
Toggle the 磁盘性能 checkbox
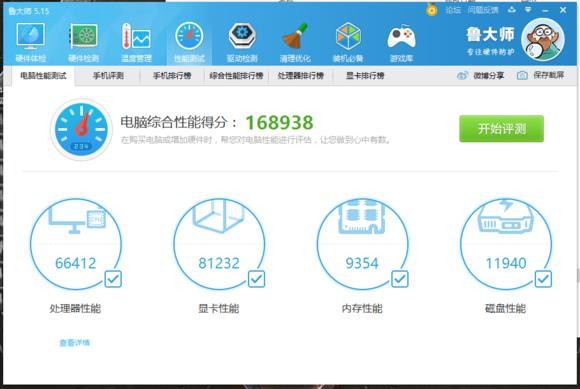[543, 279]
